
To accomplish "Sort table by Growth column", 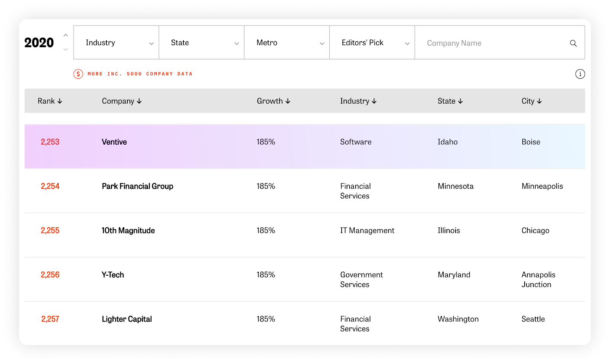I will point(273,101).
